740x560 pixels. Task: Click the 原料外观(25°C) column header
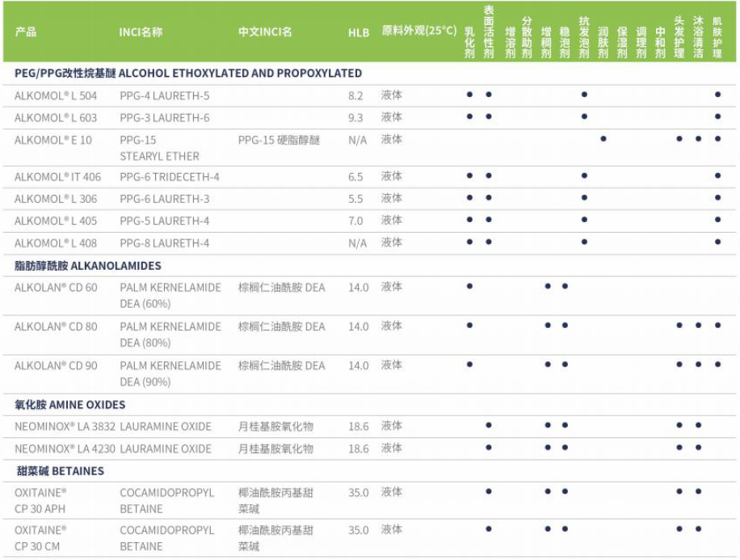click(x=418, y=31)
